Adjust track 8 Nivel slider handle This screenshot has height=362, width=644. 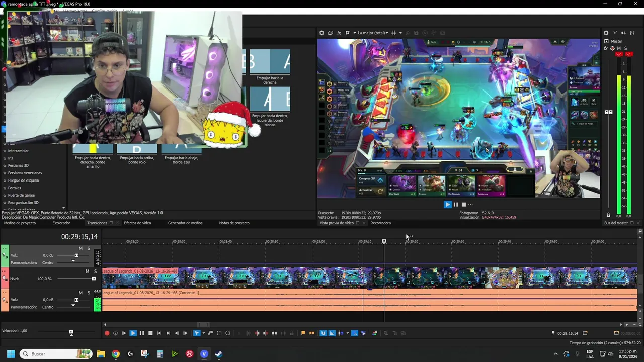pyautogui.click(x=94, y=279)
